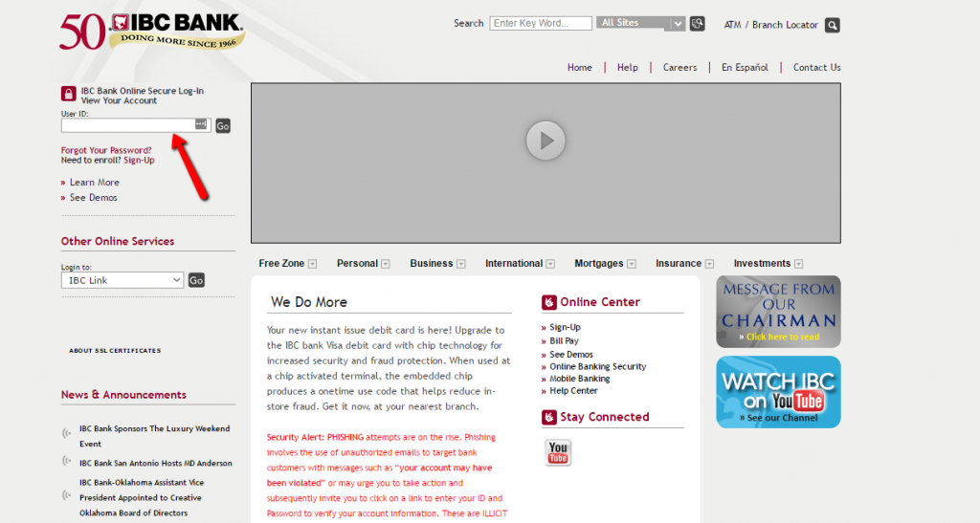Image resolution: width=980 pixels, height=523 pixels.
Task: Open See Demos in Online Center
Action: [x=571, y=355]
